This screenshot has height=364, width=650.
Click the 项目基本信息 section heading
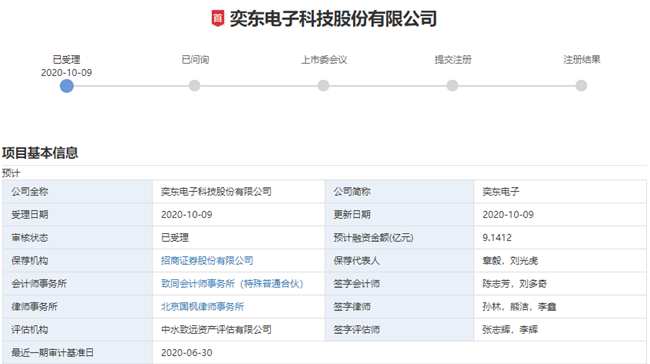[x=40, y=153]
